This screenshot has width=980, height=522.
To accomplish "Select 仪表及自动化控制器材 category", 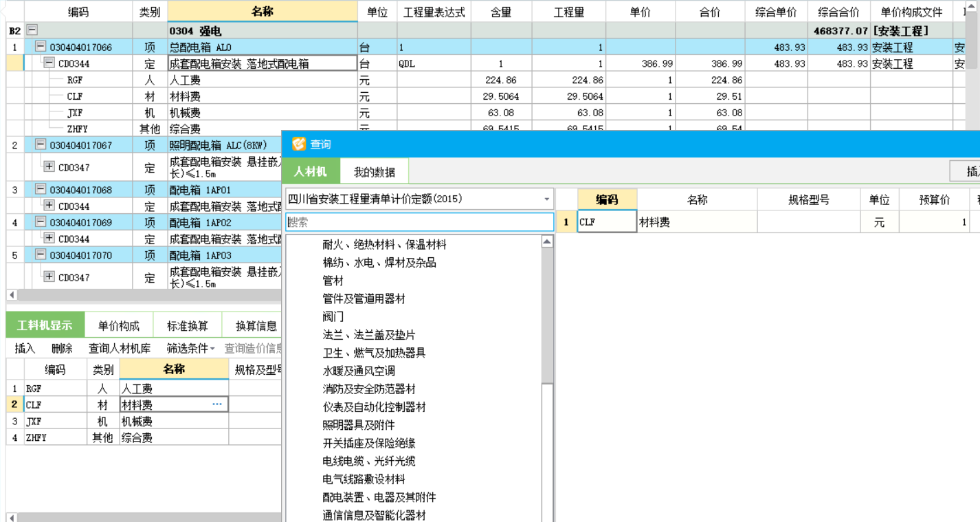I will click(x=375, y=407).
